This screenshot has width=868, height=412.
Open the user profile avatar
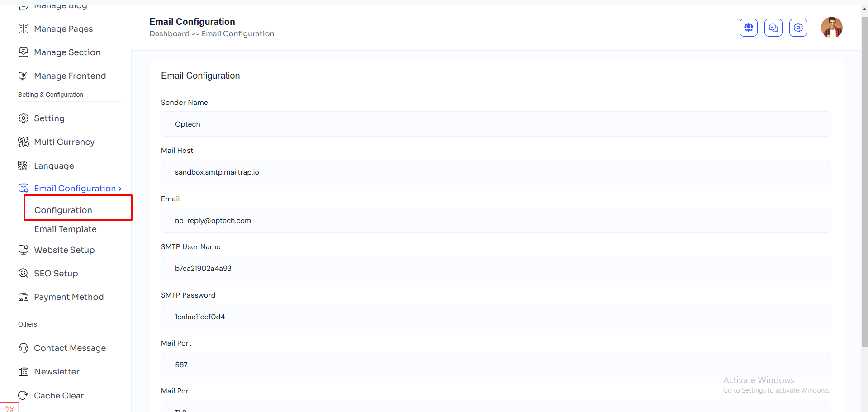coord(831,28)
